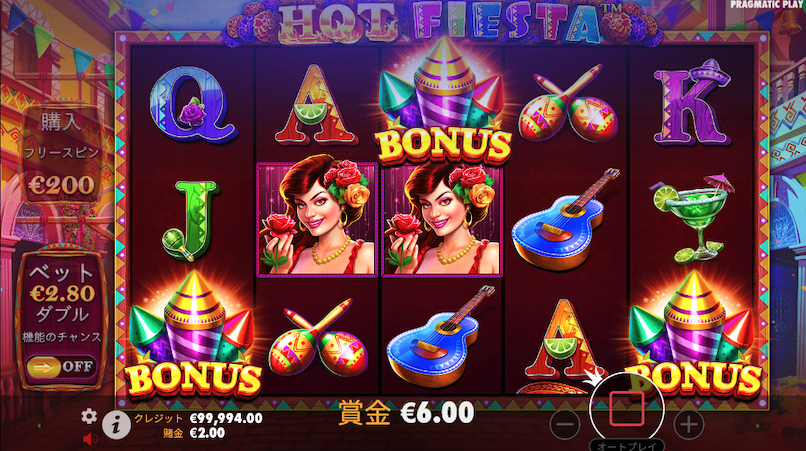Click the credit balance €99,994.00
Screen dimensions: 806x451
(226, 418)
